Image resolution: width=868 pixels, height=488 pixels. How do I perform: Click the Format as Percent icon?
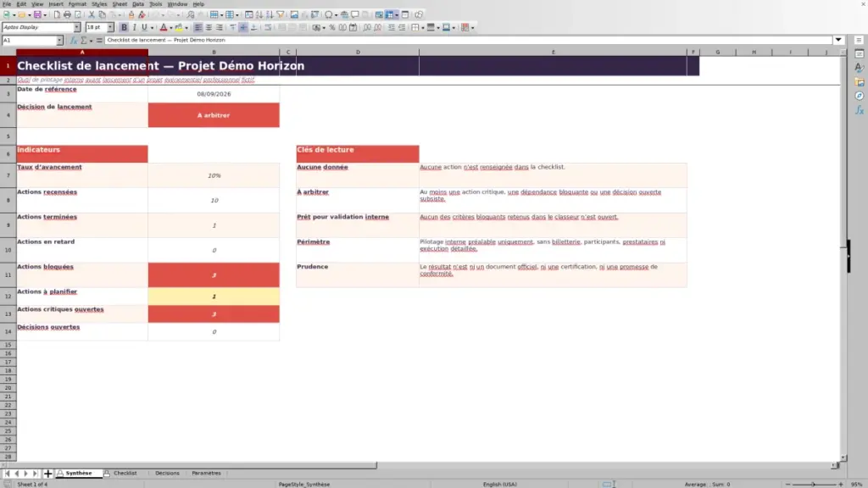pos(332,28)
